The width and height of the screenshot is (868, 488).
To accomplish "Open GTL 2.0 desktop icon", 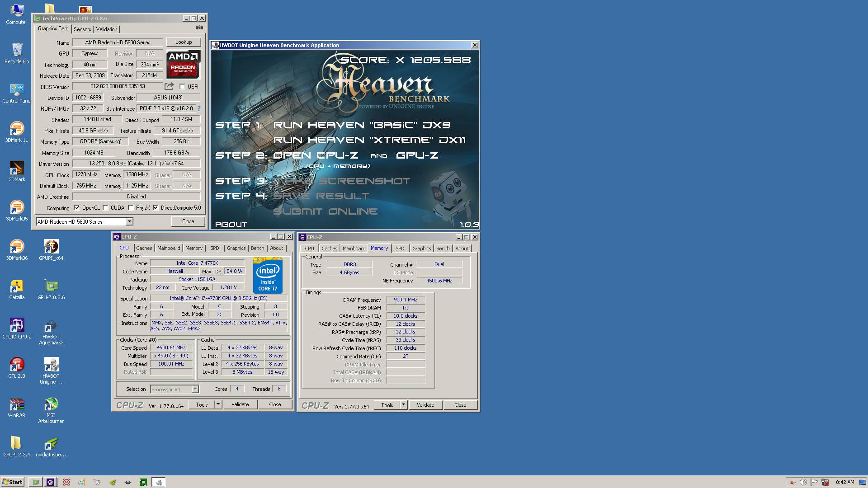I will click(x=17, y=368).
